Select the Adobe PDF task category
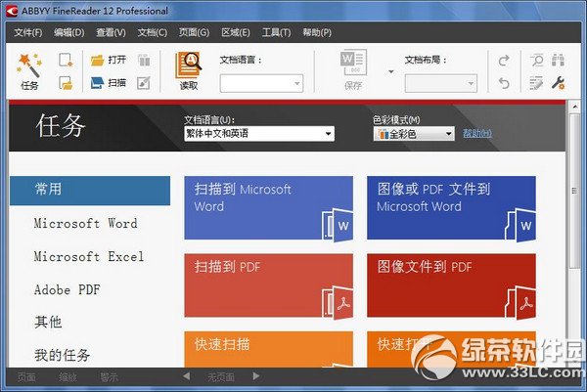The height and width of the screenshot is (392, 587). click(67, 290)
